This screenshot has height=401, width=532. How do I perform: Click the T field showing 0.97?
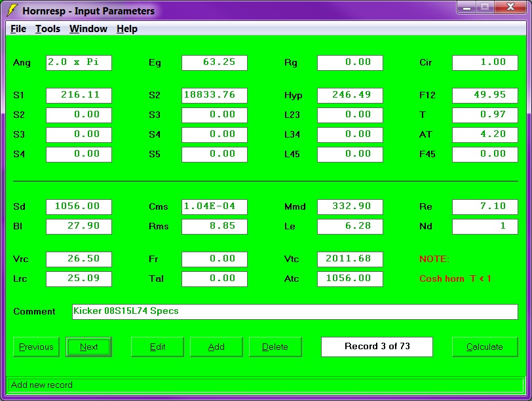click(485, 115)
